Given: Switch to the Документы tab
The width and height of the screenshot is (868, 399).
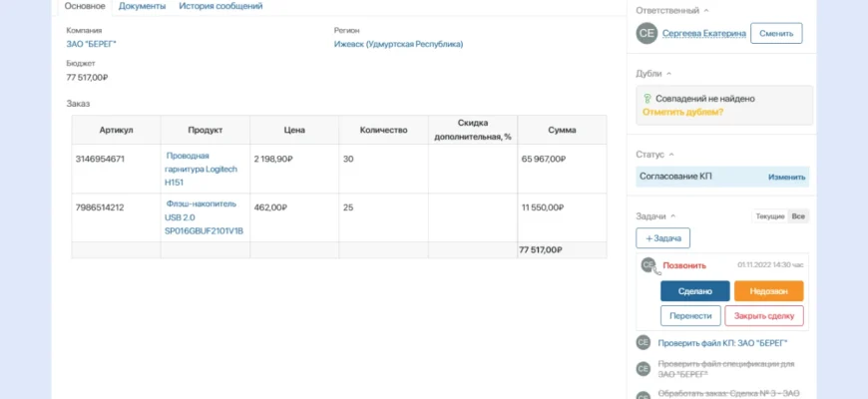Looking at the screenshot, I should 143,6.
